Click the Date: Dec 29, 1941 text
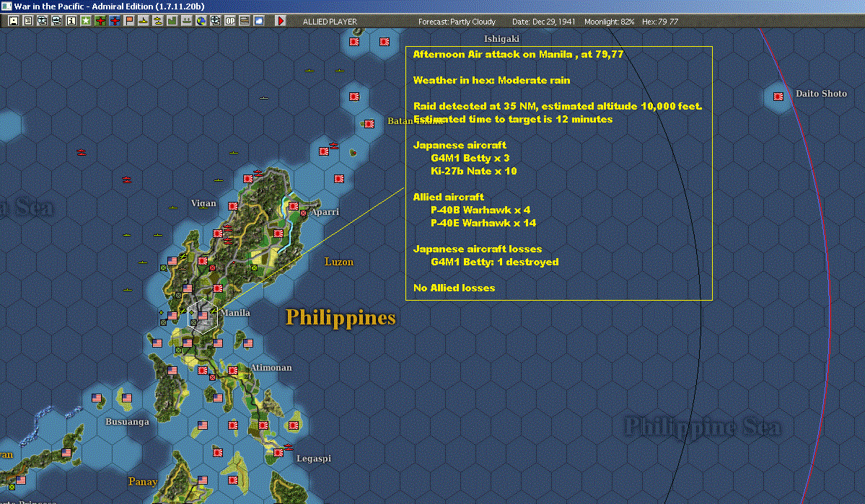Viewport: 865px width, 504px height. [543, 22]
